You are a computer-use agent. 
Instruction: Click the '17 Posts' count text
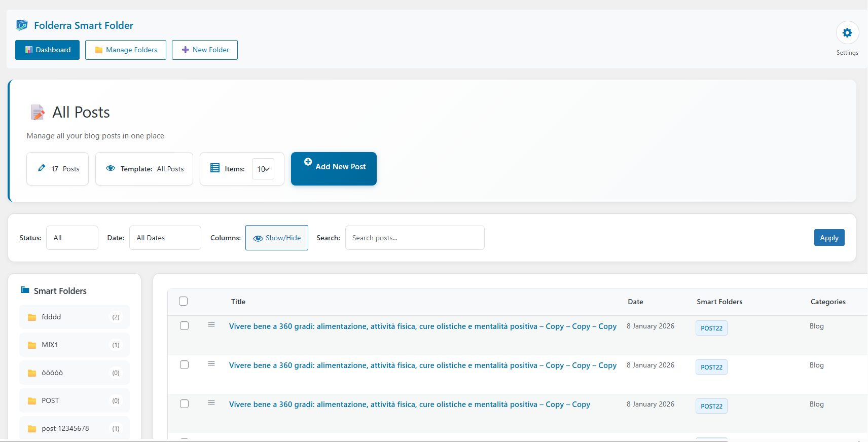(x=65, y=169)
